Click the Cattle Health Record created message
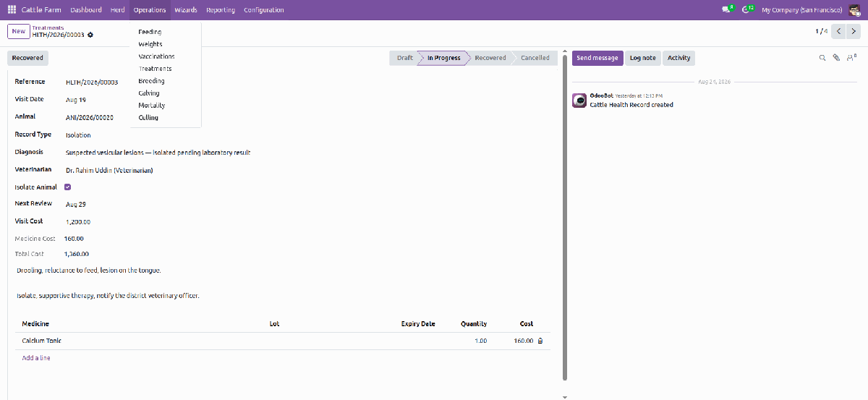 coord(631,105)
